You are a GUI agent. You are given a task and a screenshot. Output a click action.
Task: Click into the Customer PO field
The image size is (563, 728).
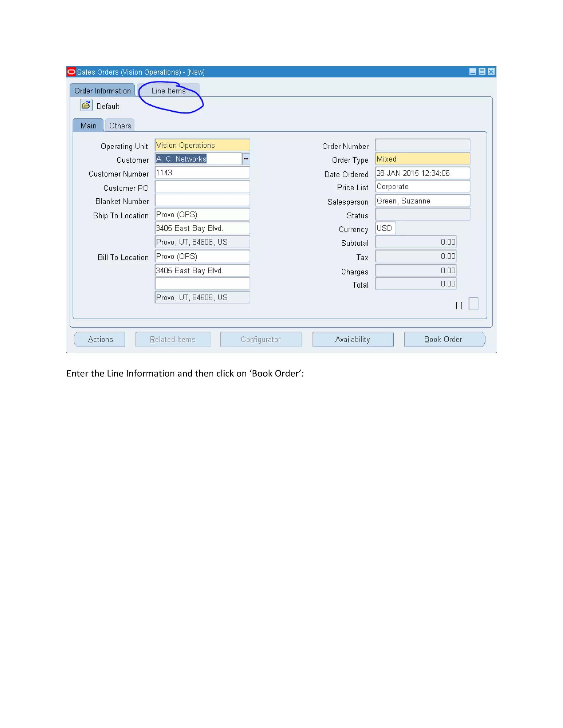202,187
